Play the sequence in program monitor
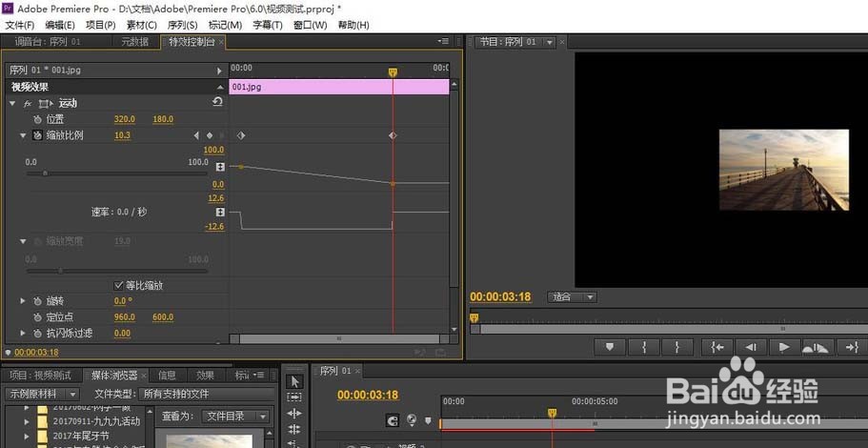 point(784,347)
